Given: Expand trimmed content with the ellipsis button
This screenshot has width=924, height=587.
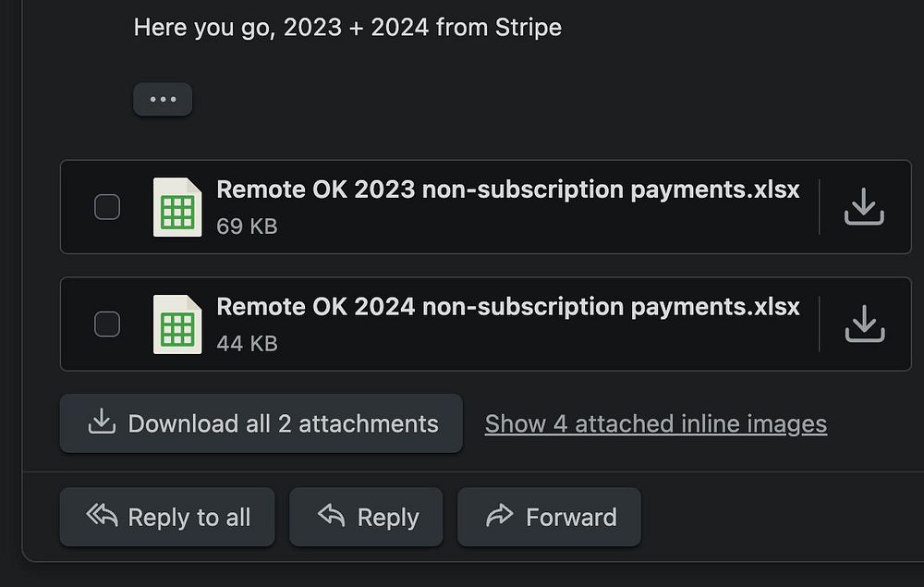Looking at the screenshot, I should [x=163, y=100].
